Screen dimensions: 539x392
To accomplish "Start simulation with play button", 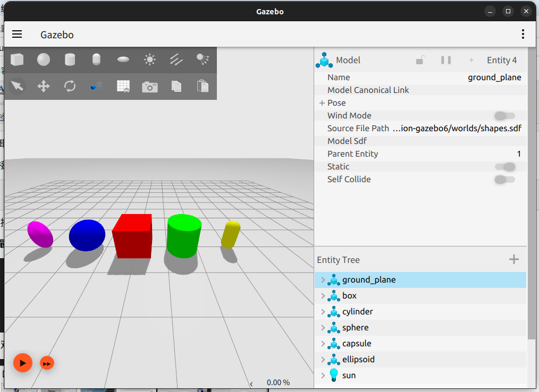I will point(23,363).
